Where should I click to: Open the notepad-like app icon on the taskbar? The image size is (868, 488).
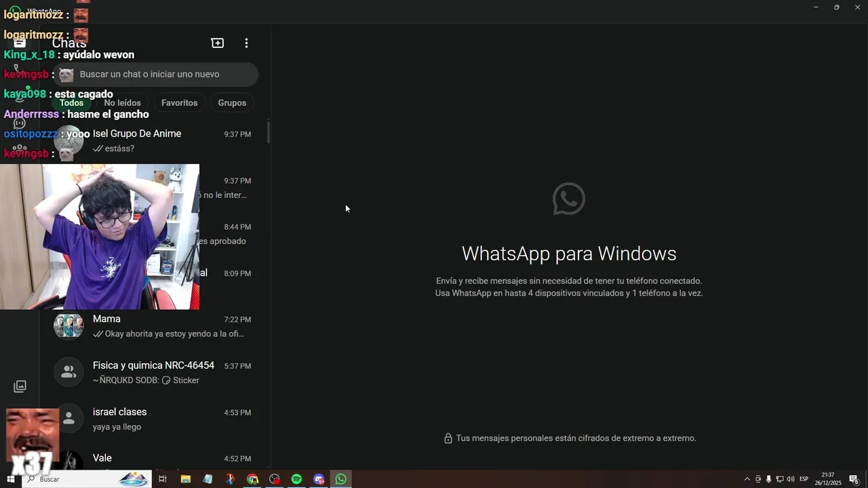pos(208,479)
